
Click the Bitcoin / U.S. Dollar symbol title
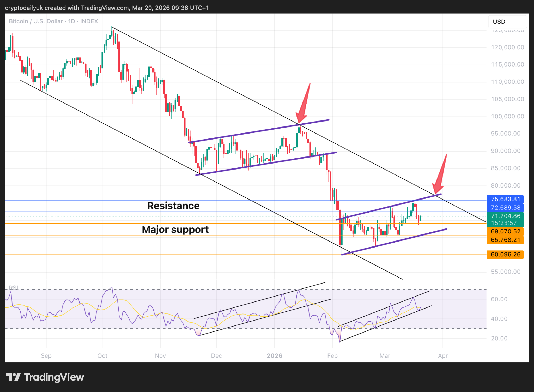click(x=36, y=21)
